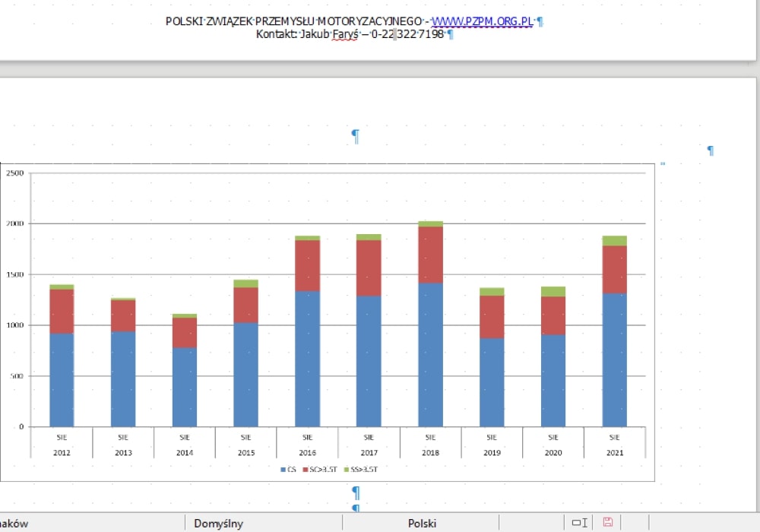This screenshot has width=760, height=532.
Task: Click the green top segment of 2020 bar
Action: 553,291
